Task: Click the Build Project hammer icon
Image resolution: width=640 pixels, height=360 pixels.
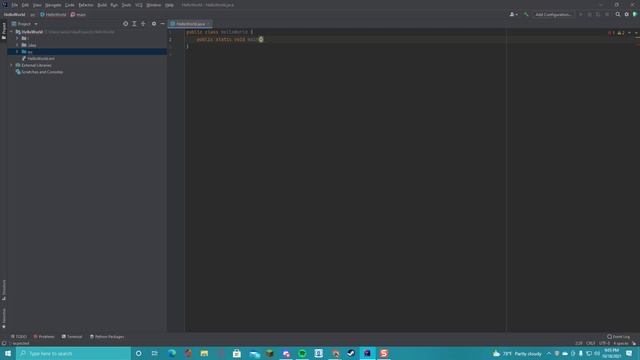Action: coord(526,14)
